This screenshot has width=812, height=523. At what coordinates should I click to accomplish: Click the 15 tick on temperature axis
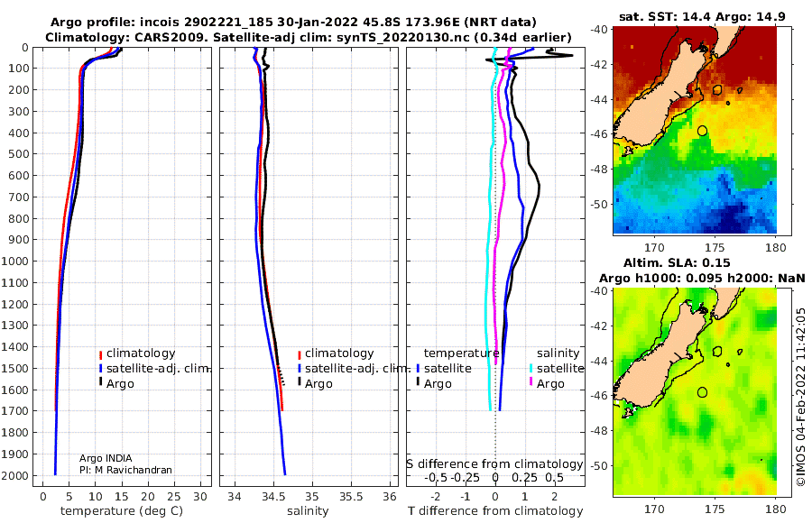(122, 497)
